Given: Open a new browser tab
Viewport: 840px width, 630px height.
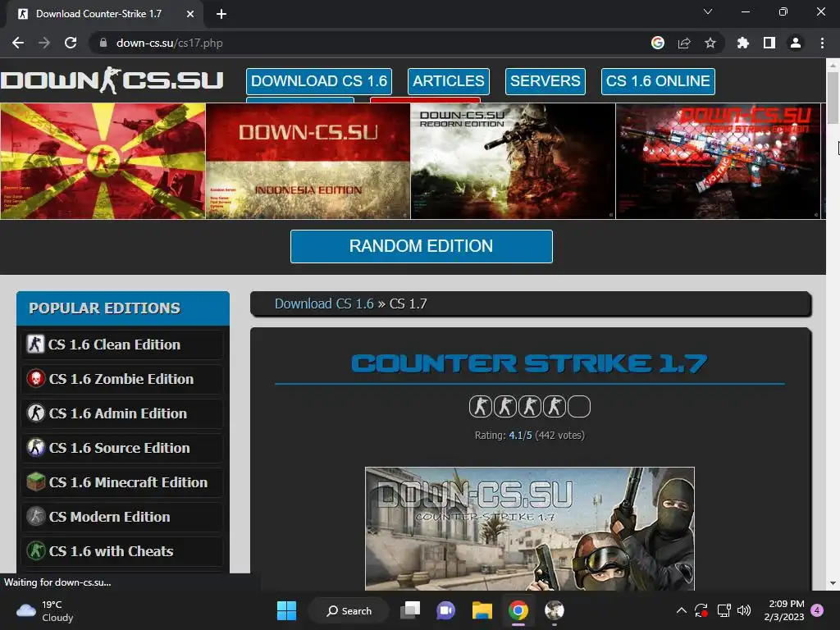Looking at the screenshot, I should pyautogui.click(x=221, y=14).
